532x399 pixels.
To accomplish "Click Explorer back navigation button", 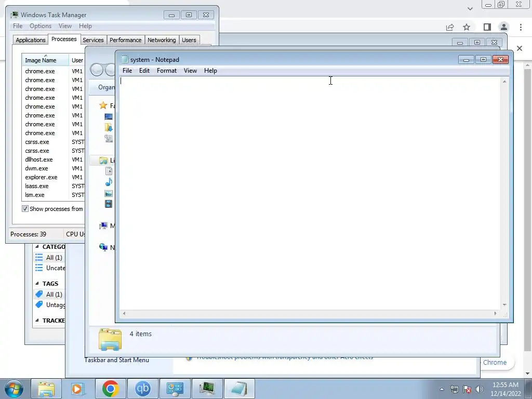I will coord(97,70).
